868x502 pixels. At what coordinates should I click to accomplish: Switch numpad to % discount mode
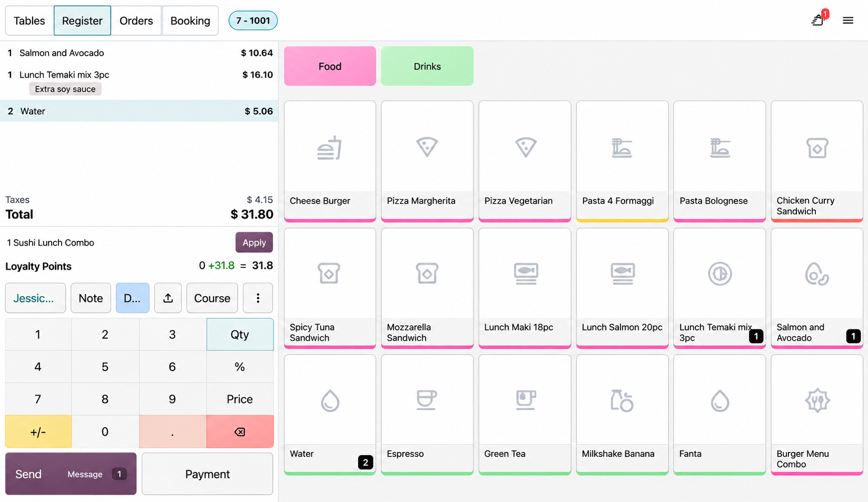(240, 367)
